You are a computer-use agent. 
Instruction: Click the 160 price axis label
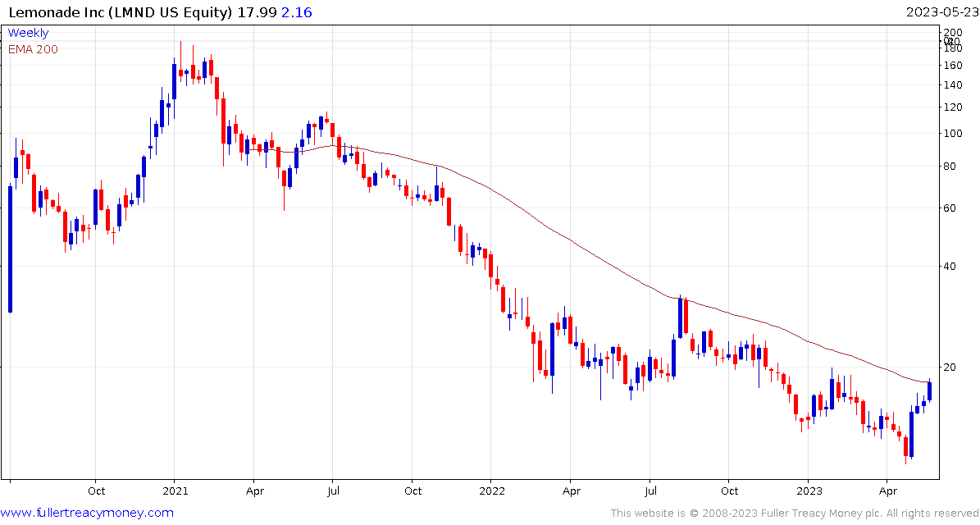coord(952,65)
